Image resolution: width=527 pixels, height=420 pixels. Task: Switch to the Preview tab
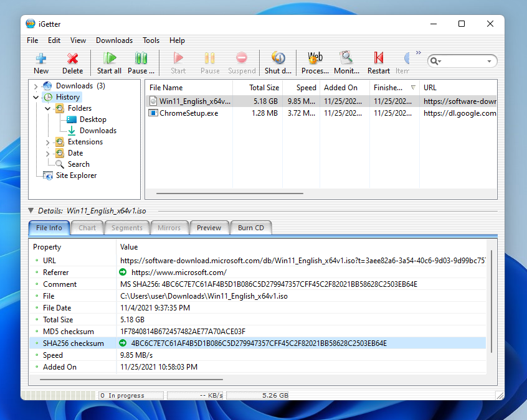209,228
